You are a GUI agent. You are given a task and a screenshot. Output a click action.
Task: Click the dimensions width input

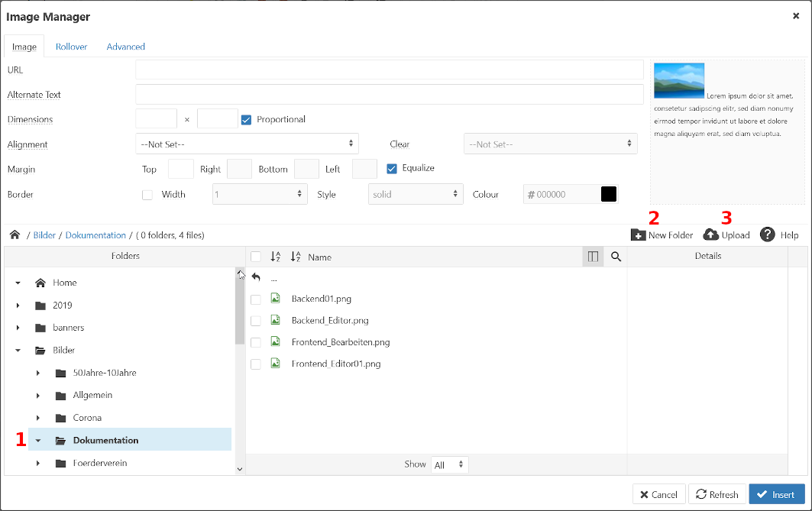157,118
